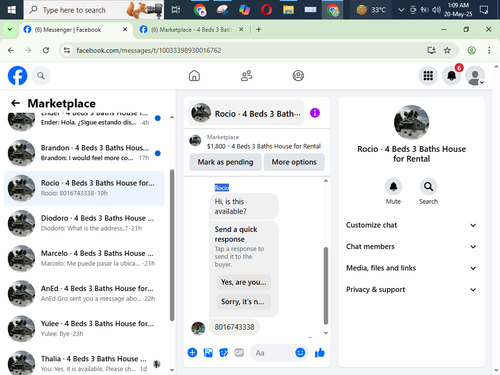Click the install app icon in address bar
This screenshot has height=375, width=500.
[x=432, y=50]
